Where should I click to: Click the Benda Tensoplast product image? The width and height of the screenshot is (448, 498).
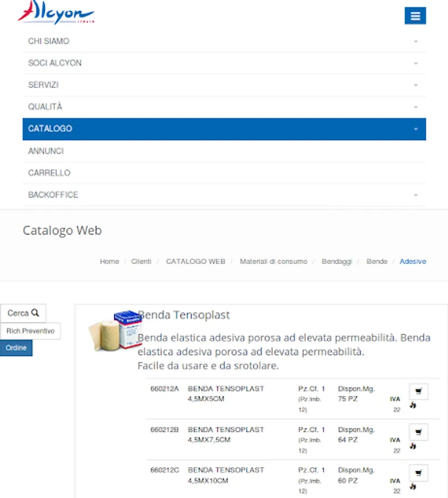[115, 331]
